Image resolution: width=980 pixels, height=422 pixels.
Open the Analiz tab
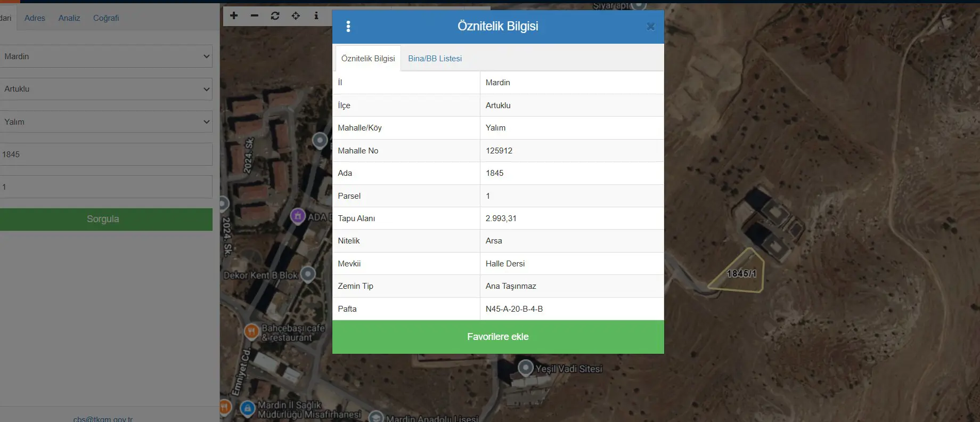click(x=69, y=18)
